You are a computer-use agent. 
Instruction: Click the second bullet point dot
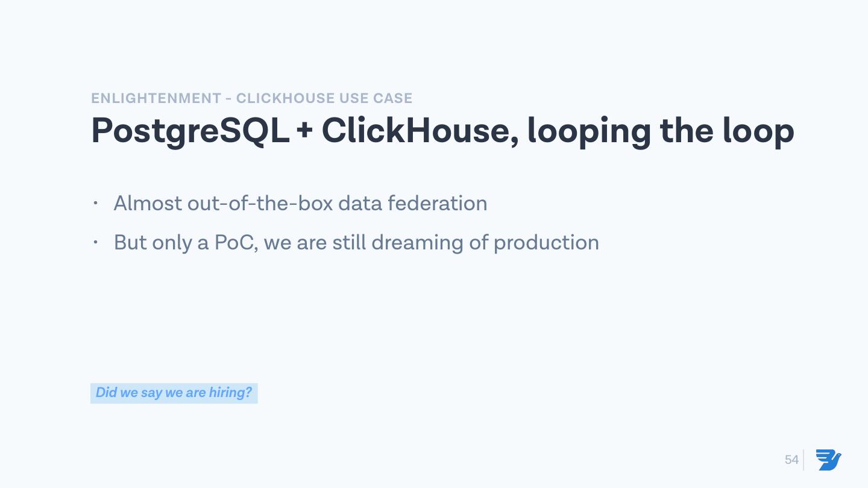(x=95, y=242)
